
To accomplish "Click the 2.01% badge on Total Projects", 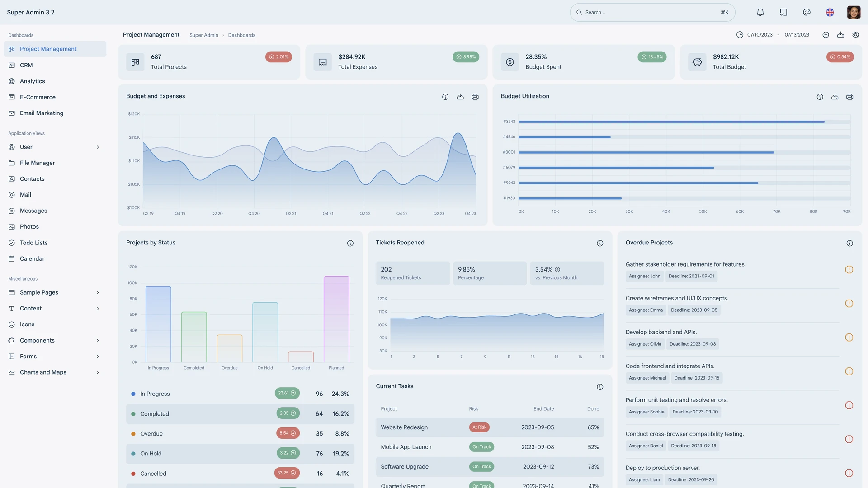I will (278, 57).
